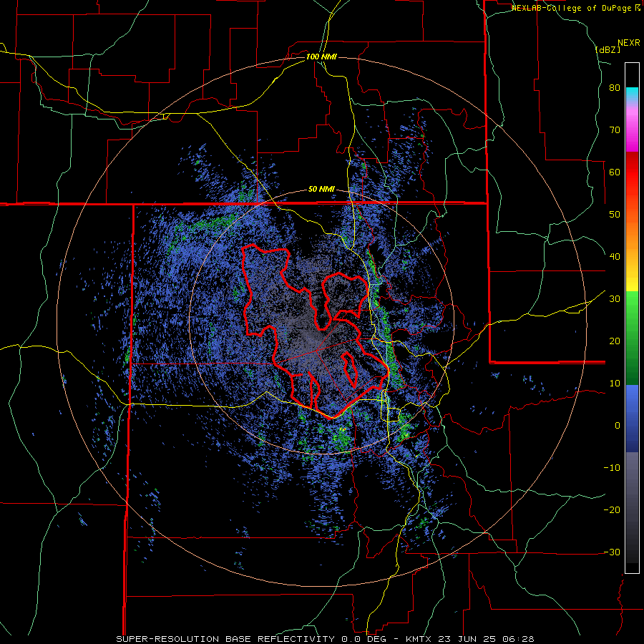Click the "0.0 DEG" elevation angle in the caption
644x644 pixels.
click(x=365, y=639)
